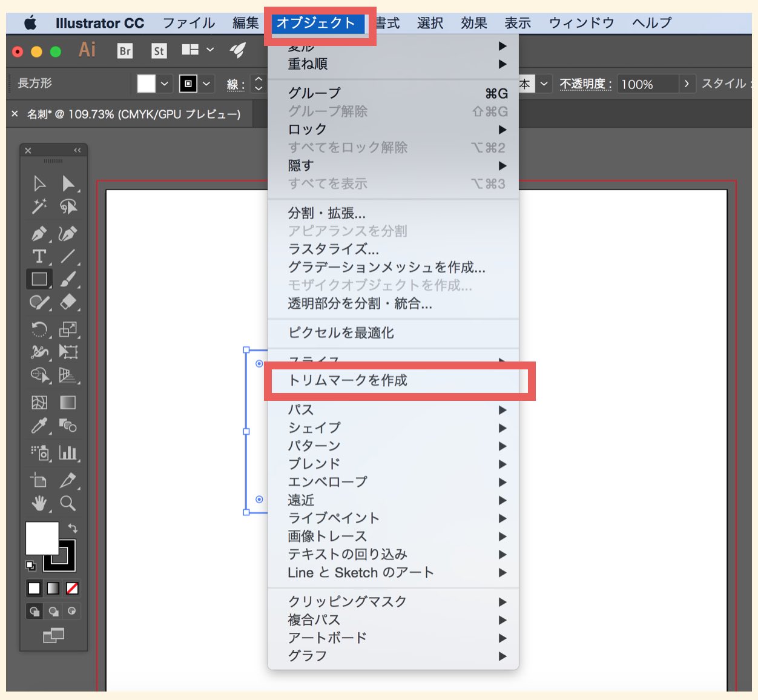Expand the 重ね順 submenu
758x700 pixels.
click(x=393, y=64)
